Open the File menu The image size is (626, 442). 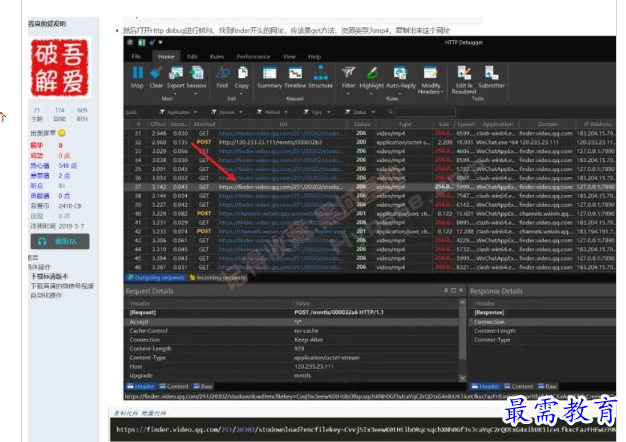(136, 56)
